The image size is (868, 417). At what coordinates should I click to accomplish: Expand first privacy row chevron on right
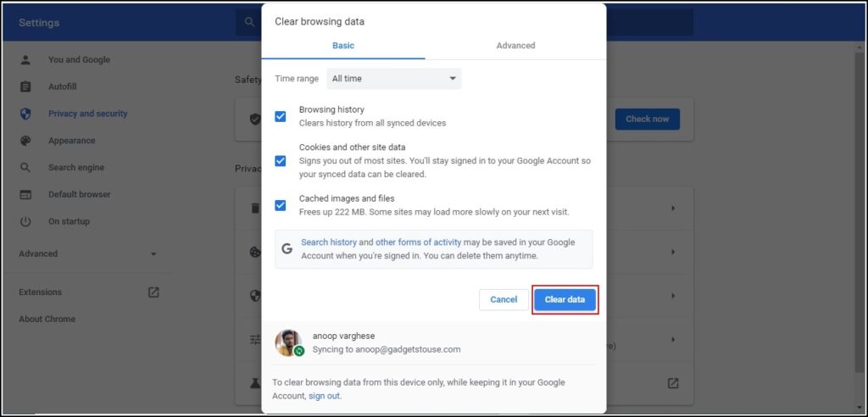coord(673,208)
